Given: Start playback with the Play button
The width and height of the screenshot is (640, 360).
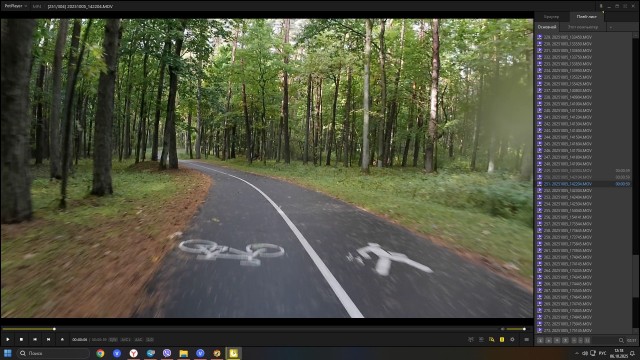Looking at the screenshot, I should [x=8, y=339].
